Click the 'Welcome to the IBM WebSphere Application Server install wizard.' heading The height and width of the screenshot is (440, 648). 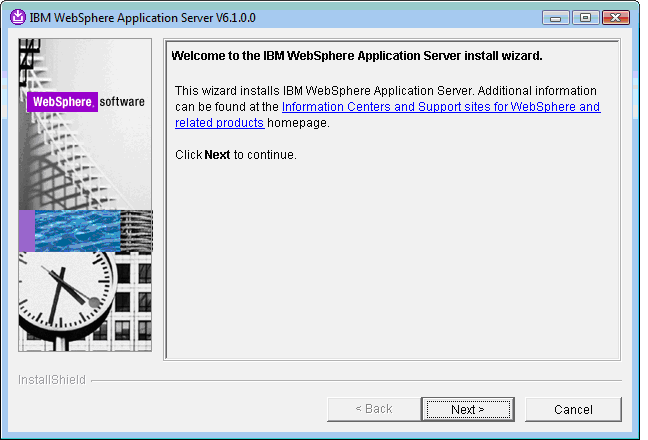pyautogui.click(x=357, y=56)
